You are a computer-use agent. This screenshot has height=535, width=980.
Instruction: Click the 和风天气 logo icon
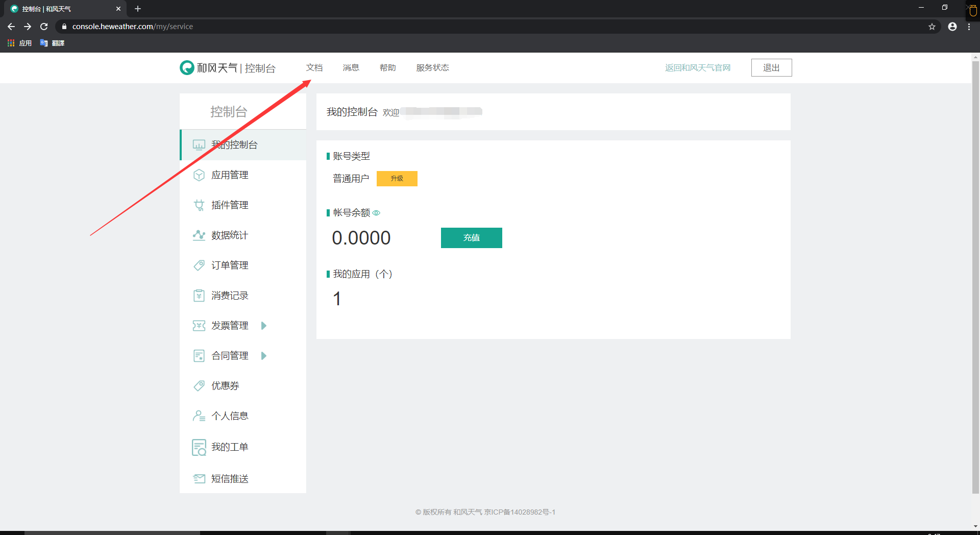click(187, 67)
